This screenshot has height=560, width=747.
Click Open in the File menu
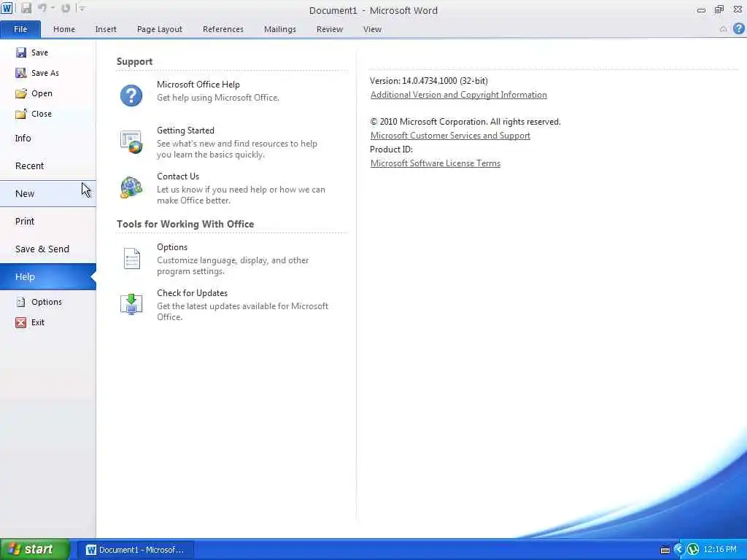[x=47, y=93]
